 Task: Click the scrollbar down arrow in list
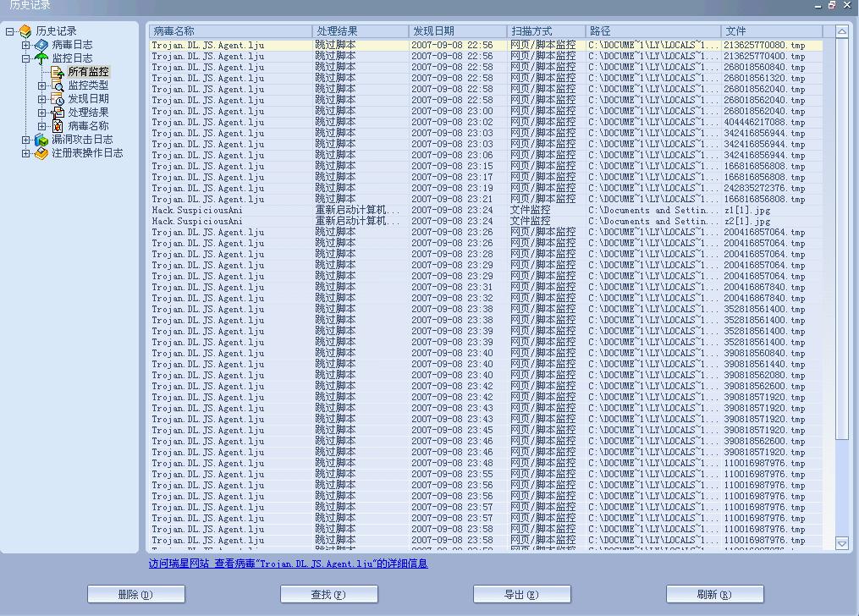click(x=842, y=542)
